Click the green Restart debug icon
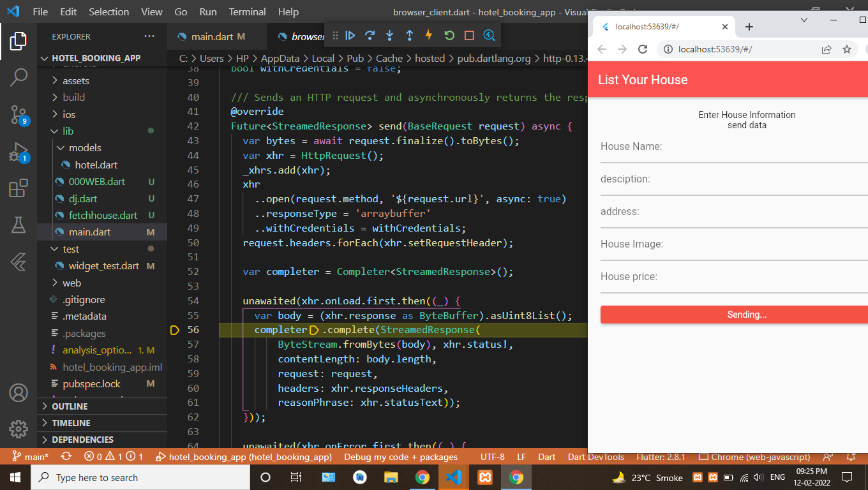The width and height of the screenshot is (868, 490). (449, 36)
